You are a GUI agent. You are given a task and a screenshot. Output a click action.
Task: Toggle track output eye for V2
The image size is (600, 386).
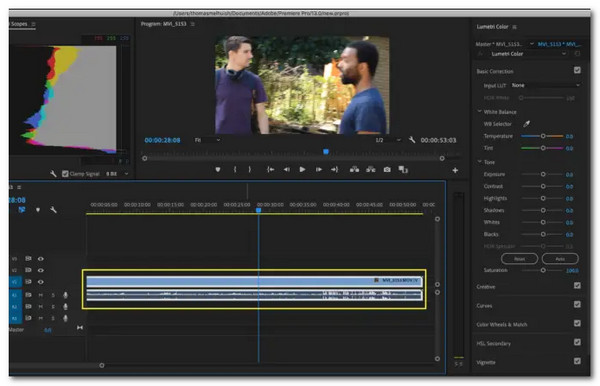(41, 270)
